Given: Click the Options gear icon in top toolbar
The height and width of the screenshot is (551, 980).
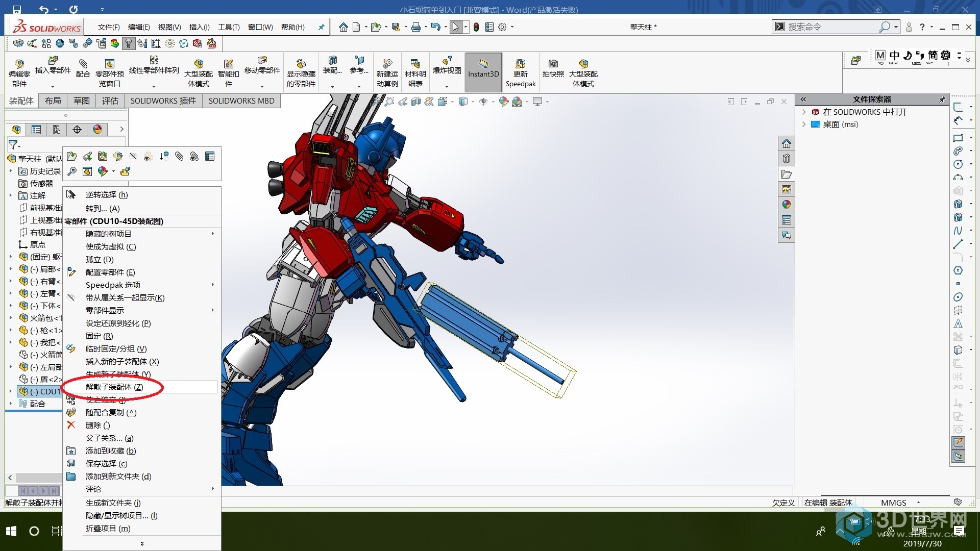Looking at the screenshot, I should pos(502,27).
